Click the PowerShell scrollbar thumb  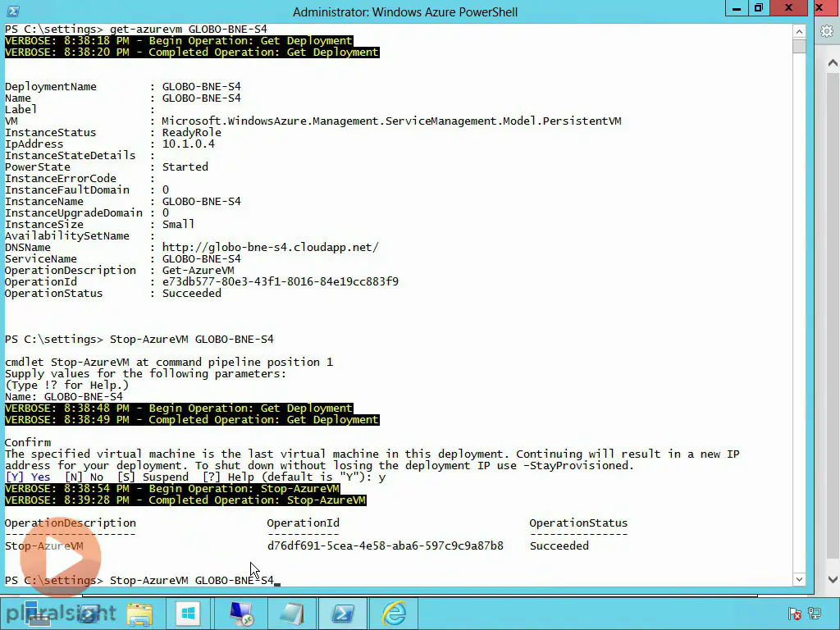799,46
